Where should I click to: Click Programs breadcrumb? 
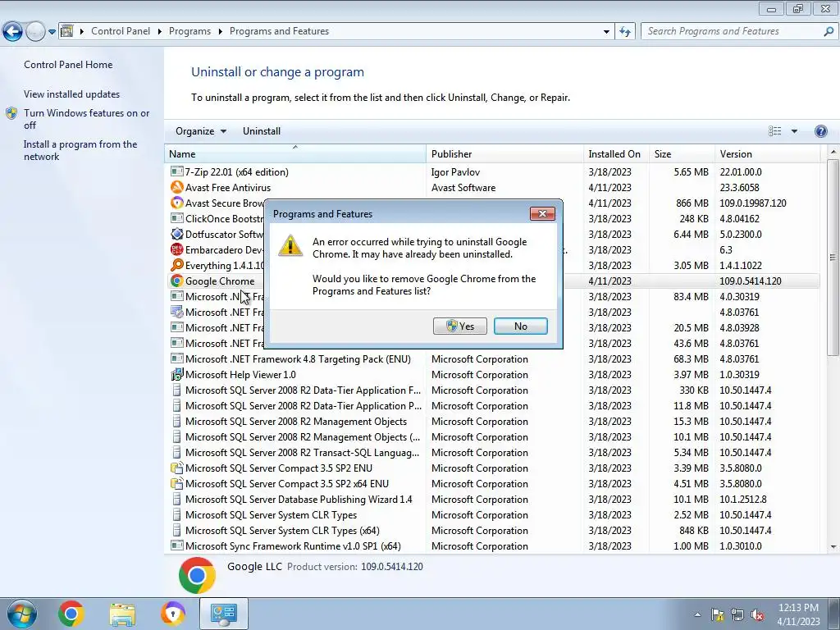(x=189, y=31)
